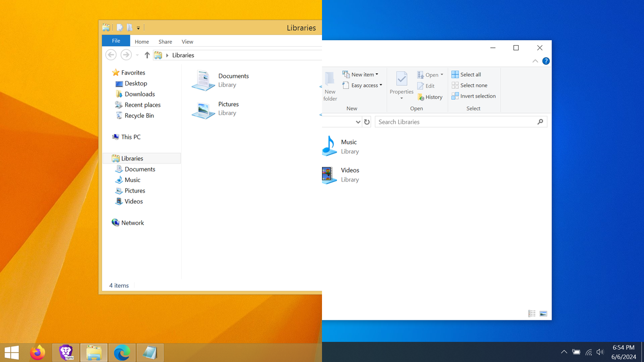Invert the current selection

474,96
